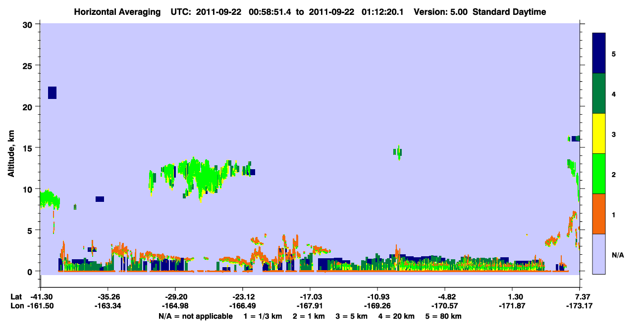Click the dark blue color bar segment 5
This screenshot has width=644, height=330.
[x=599, y=53]
